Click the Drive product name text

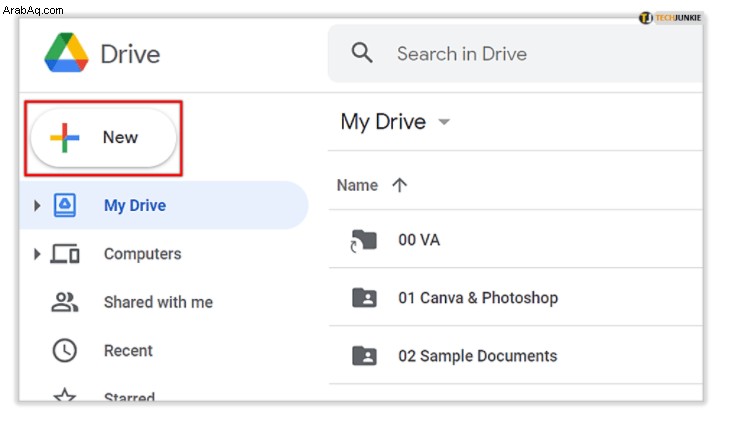pyautogui.click(x=130, y=54)
